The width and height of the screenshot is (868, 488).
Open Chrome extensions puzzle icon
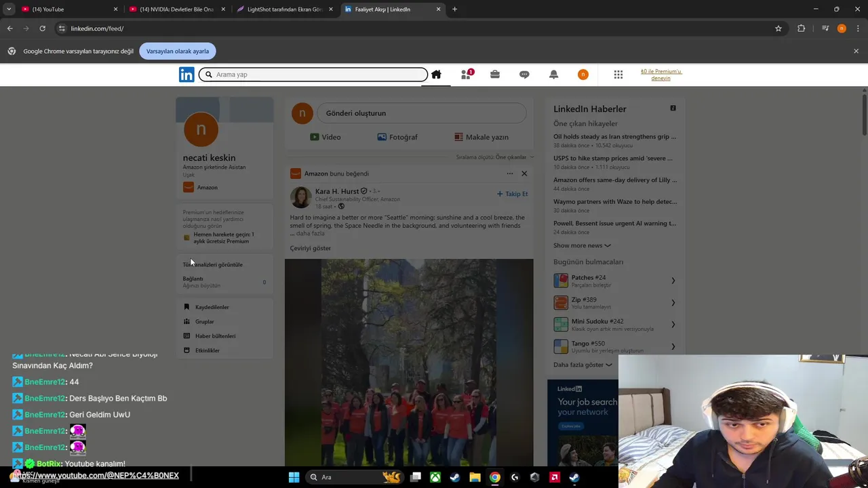(802, 28)
